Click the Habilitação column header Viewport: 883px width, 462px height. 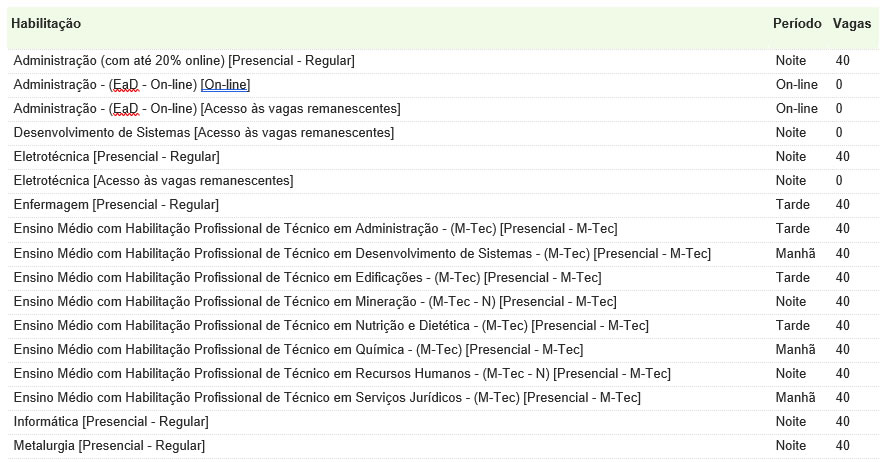[46, 23]
